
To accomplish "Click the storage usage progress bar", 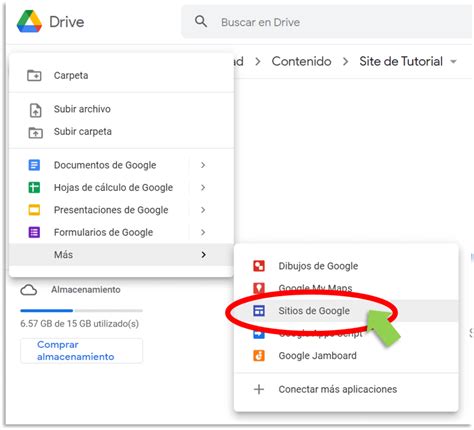I will [81, 311].
